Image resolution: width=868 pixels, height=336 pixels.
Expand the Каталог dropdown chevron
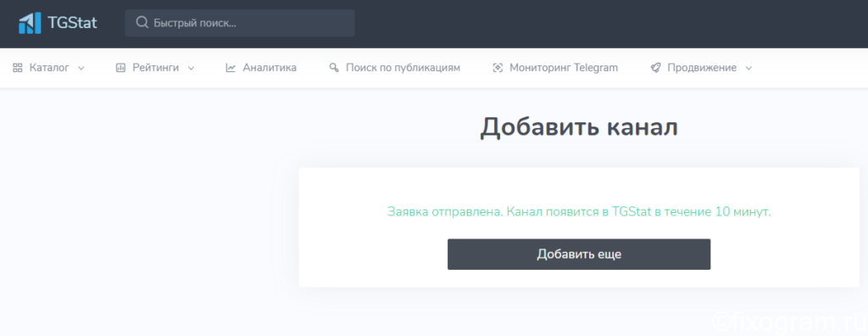81,68
